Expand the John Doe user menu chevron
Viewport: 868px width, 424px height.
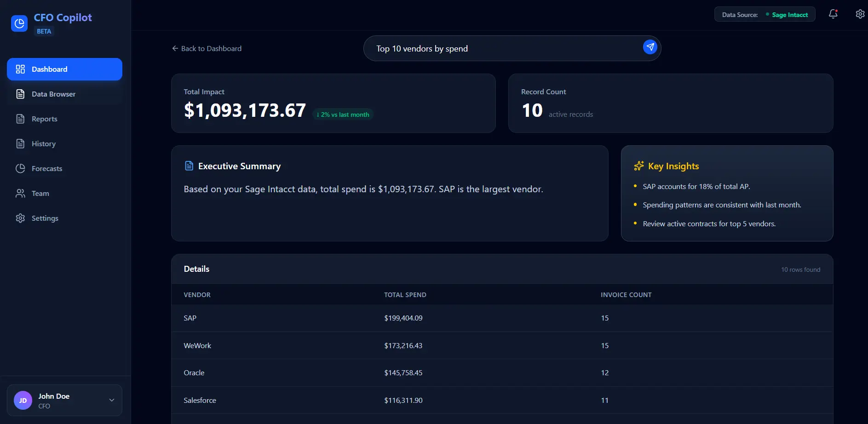point(112,400)
